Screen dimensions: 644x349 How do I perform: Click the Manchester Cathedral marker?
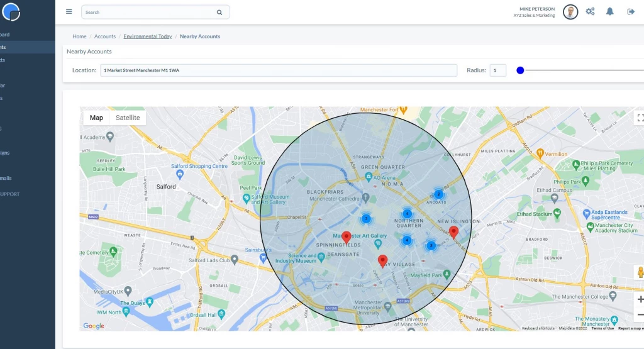click(x=365, y=198)
